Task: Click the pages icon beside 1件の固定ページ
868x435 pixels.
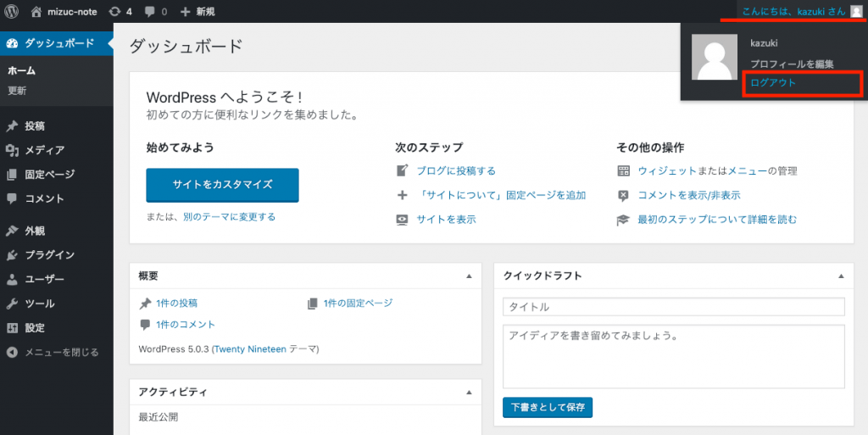Action: pos(313,304)
